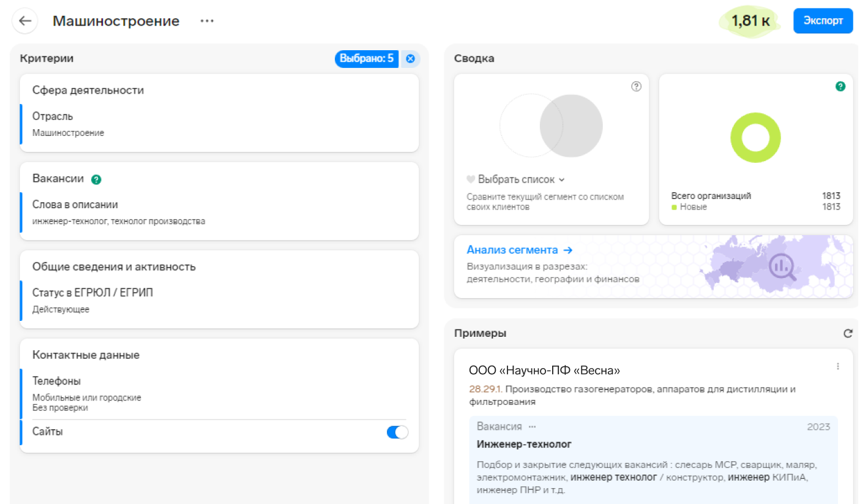Image resolution: width=868 pixels, height=504 pixels.
Task: Click the Всего организаций 1813 row
Action: [x=755, y=196]
